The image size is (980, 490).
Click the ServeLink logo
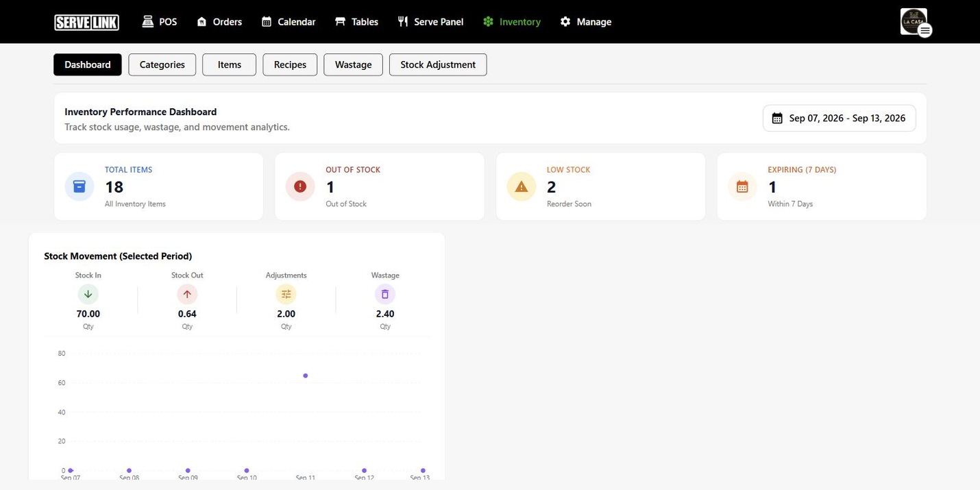86,23
